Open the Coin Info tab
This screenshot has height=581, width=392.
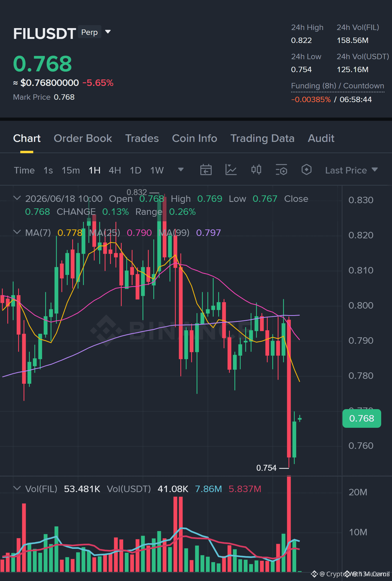click(x=195, y=138)
